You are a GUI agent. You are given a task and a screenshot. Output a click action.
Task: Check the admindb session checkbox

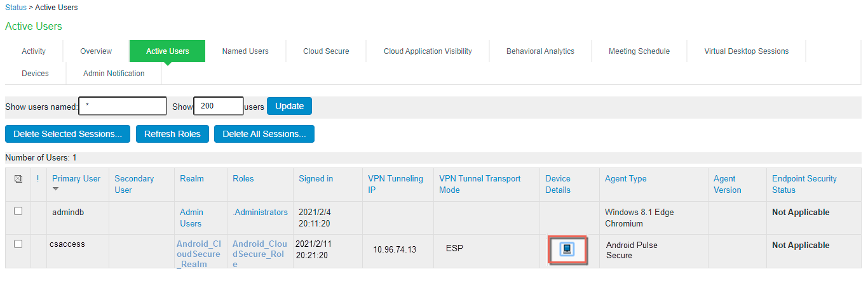18,211
